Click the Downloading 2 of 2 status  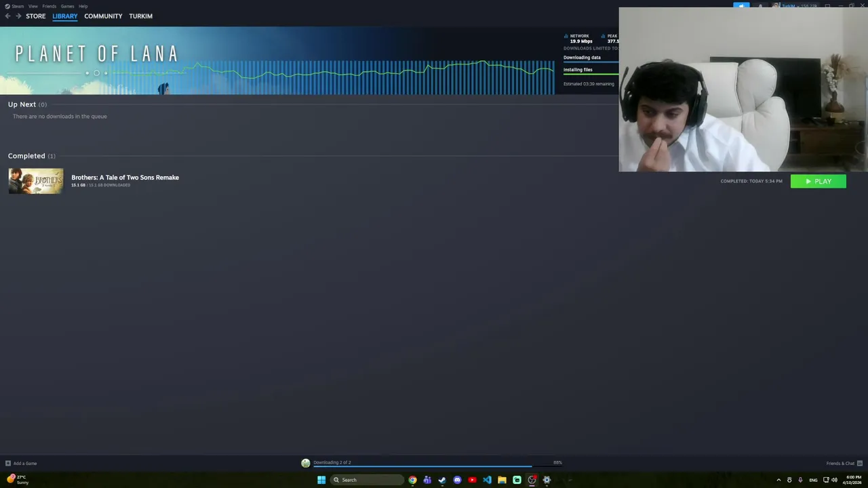(x=332, y=462)
